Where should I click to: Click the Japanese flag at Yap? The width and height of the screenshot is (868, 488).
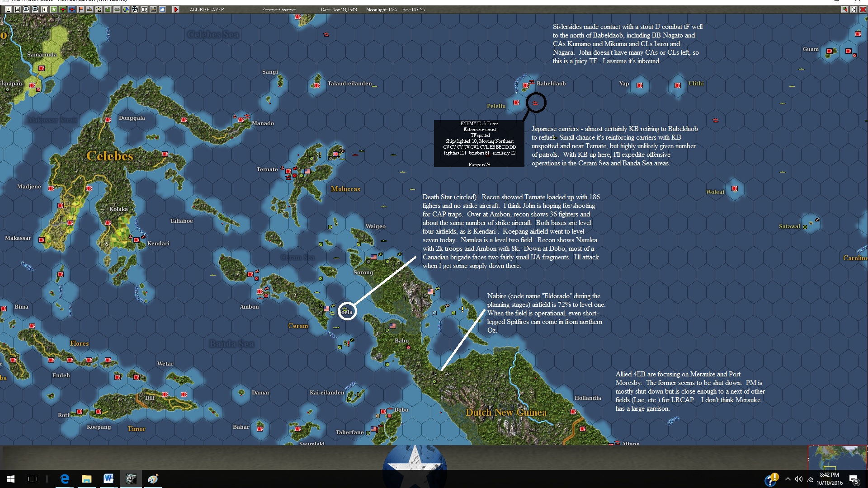(x=640, y=85)
